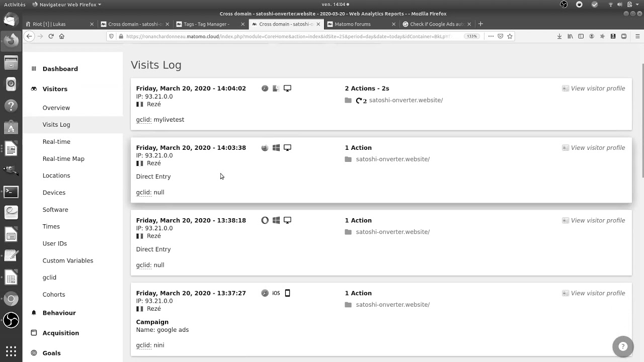Click the Windows OS icon on the 14:03:38 visit
644x362 pixels.
276,147
